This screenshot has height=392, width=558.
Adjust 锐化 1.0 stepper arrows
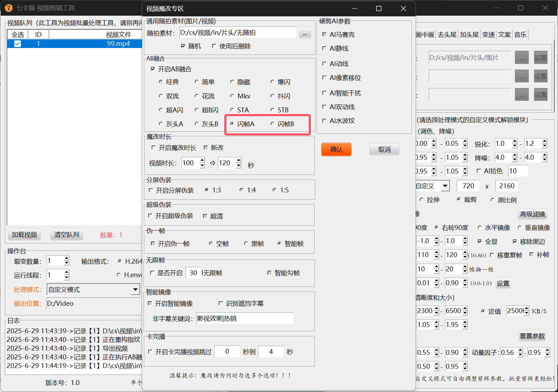(515, 143)
